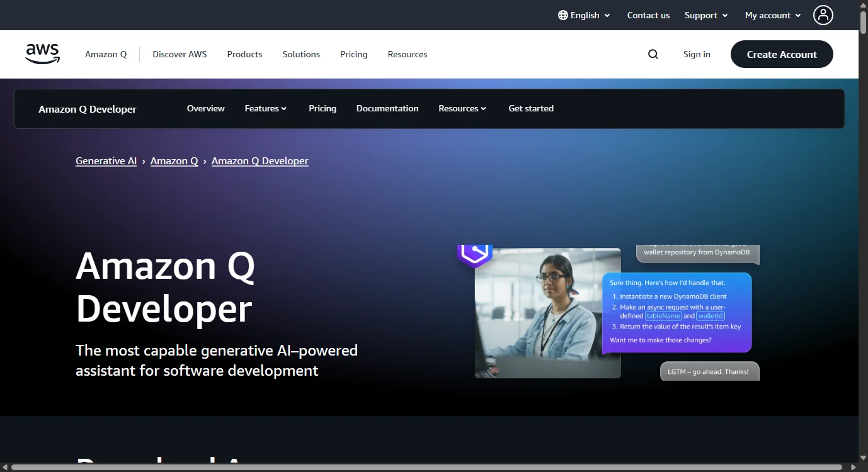Open the Pricing tab in product navigation
The height and width of the screenshot is (472, 868).
(322, 108)
